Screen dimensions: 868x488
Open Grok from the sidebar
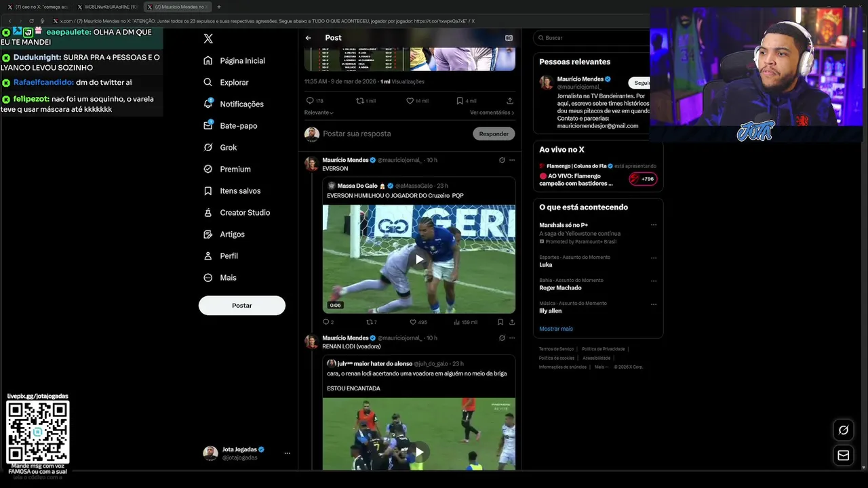pyautogui.click(x=220, y=147)
